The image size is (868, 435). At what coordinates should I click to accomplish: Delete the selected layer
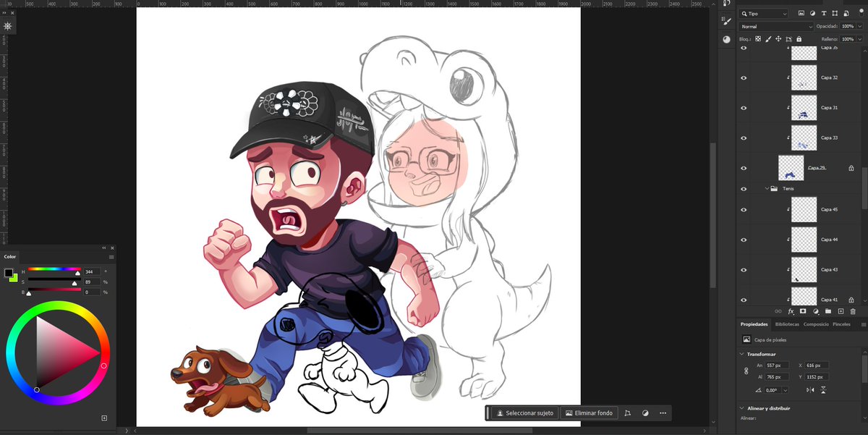854,312
